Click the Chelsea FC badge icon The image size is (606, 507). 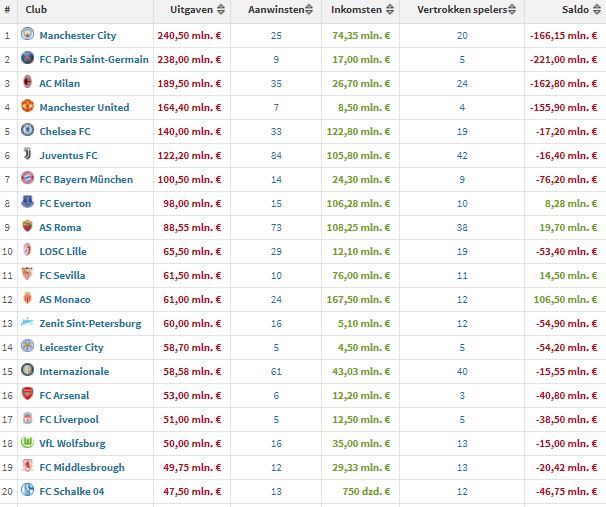[x=28, y=131]
